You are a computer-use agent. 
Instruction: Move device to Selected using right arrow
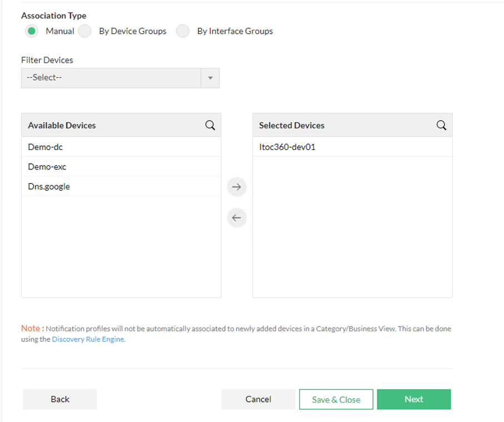236,187
